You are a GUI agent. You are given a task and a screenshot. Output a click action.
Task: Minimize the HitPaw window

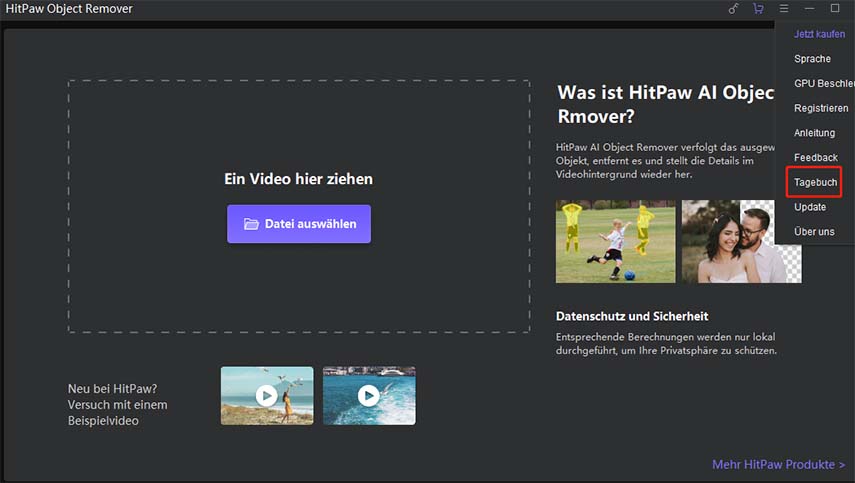(809, 9)
